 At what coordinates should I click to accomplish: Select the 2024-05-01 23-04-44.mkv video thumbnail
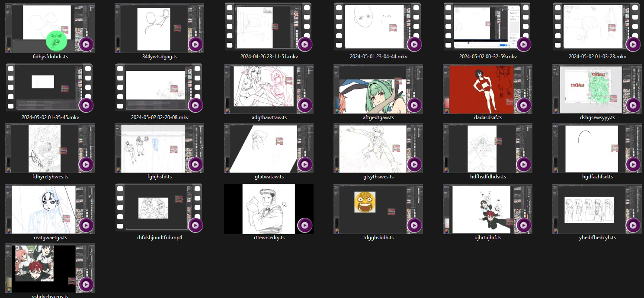[x=378, y=27]
